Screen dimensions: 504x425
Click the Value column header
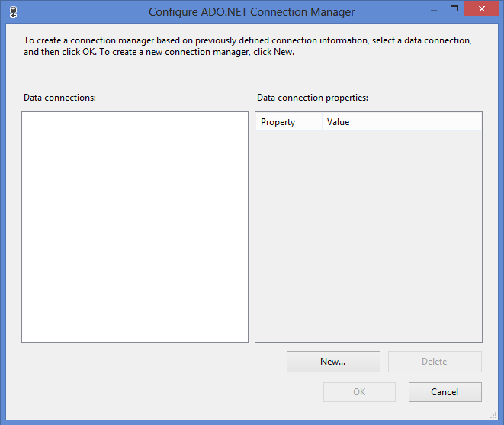point(375,122)
